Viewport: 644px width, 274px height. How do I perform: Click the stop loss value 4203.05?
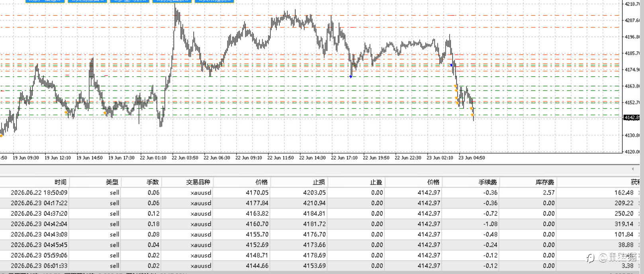[314, 192]
